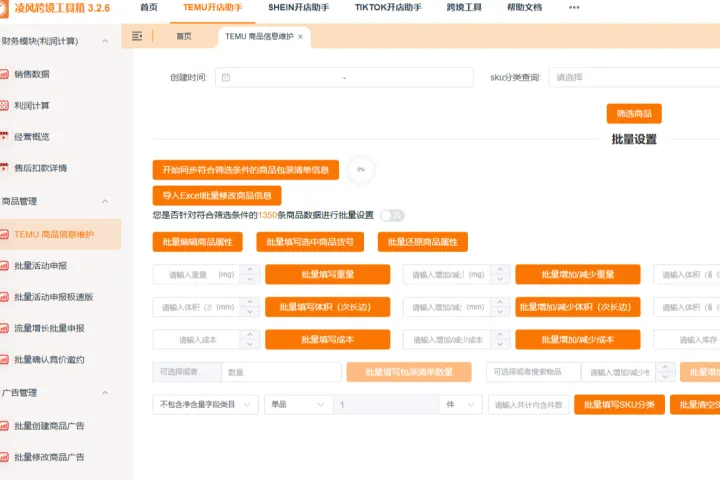Open 售后扣款详情 in sidebar
The image size is (720, 480).
coord(40,168)
